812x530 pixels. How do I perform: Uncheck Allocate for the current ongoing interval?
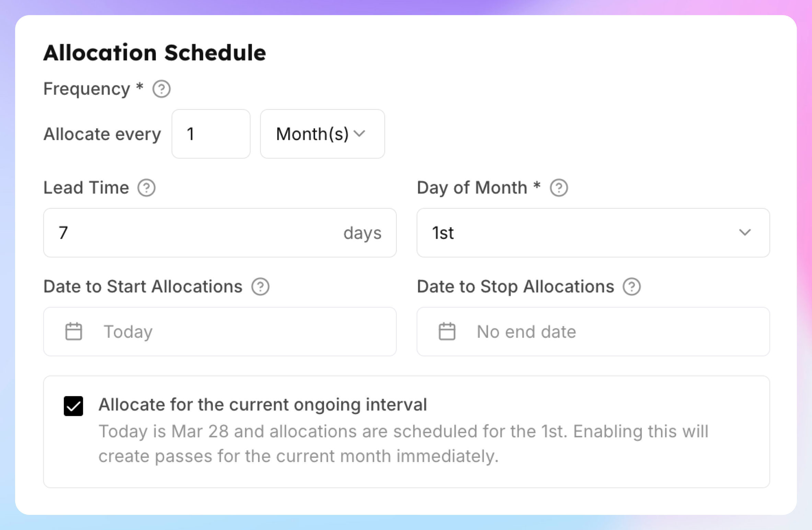(73, 406)
